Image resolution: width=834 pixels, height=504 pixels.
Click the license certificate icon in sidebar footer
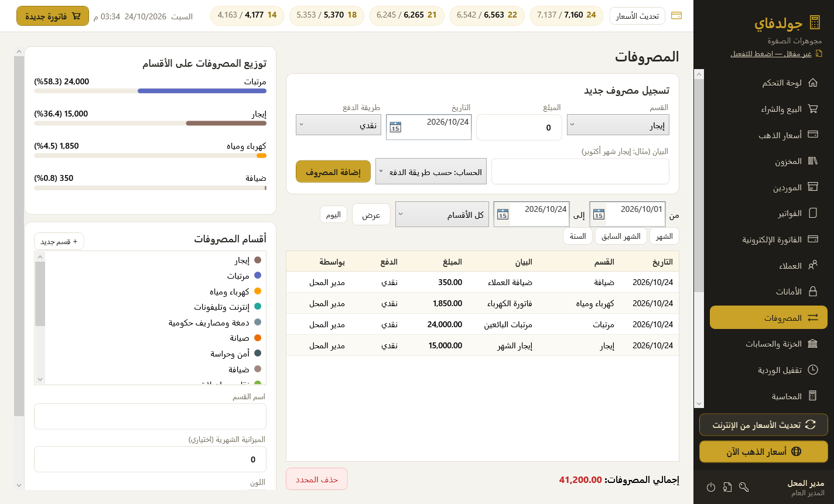(727, 487)
